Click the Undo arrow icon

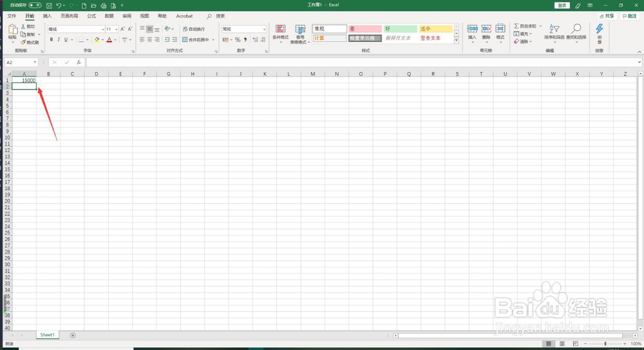(x=59, y=6)
